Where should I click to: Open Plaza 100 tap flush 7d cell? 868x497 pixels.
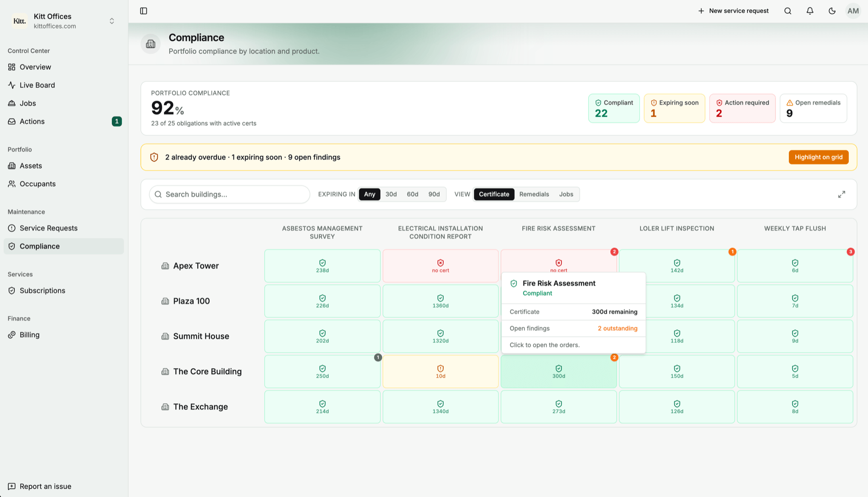(x=795, y=301)
